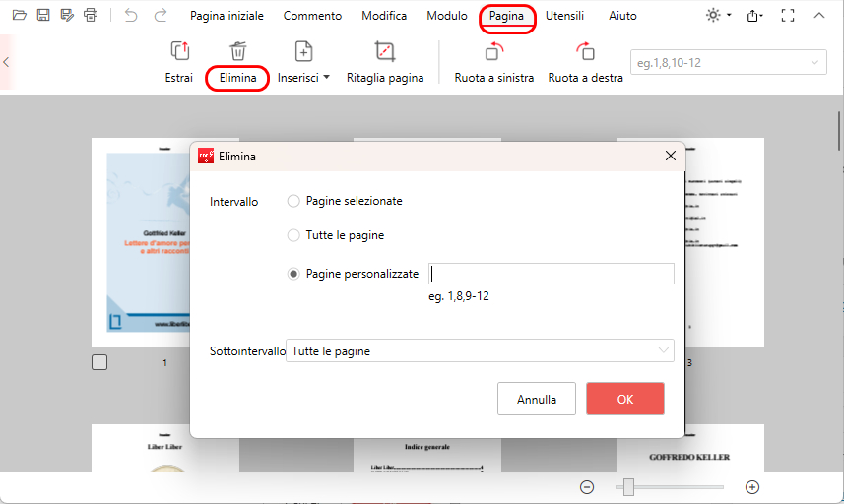Zoom in thumbnails with plus icon
Screen dimensions: 844x504
click(x=752, y=487)
